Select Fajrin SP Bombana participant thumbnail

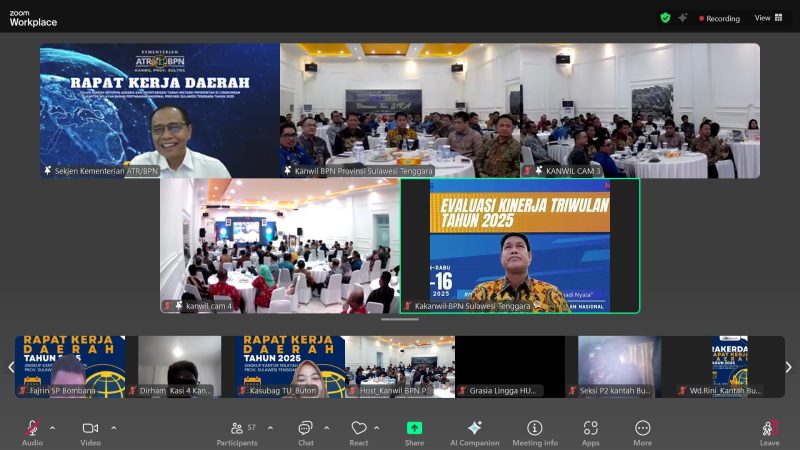point(70,367)
